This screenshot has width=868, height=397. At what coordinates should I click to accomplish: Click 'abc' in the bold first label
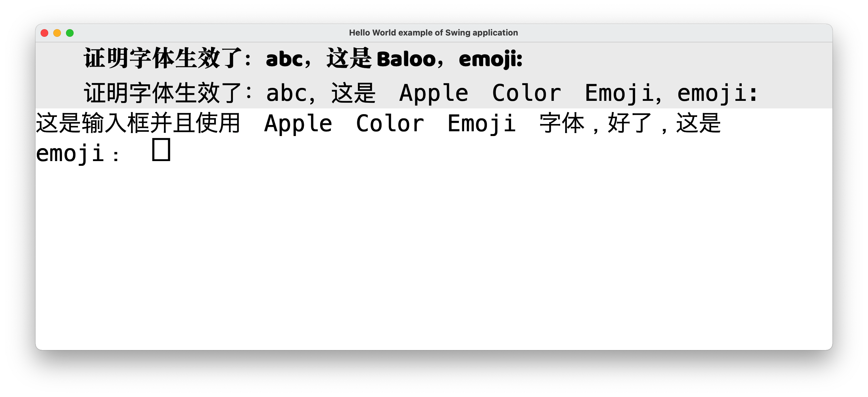coord(284,59)
